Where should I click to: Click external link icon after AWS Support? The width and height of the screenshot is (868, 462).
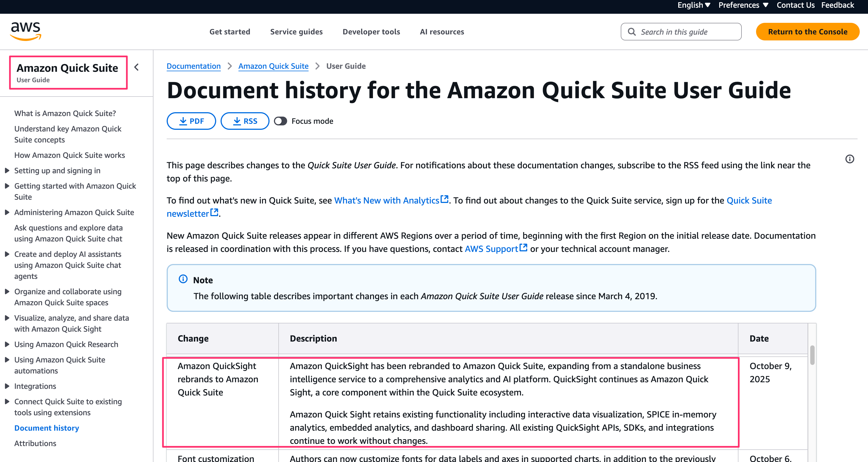point(523,248)
